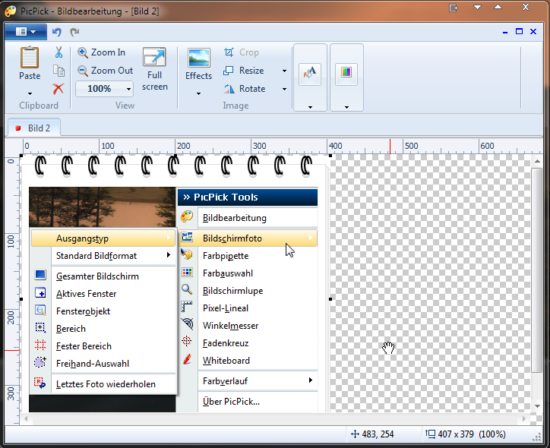Screen dimensions: 550x448
Task: Click the Full screen button
Action: click(x=154, y=69)
